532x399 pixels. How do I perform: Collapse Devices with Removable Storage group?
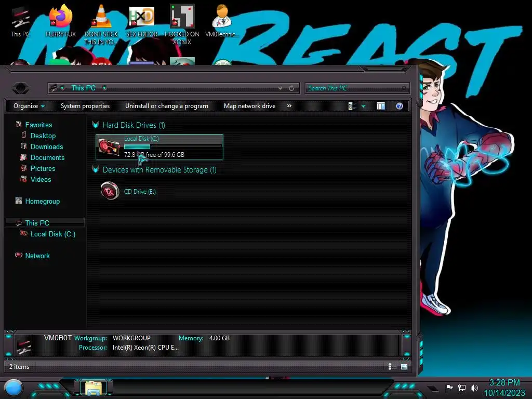pyautogui.click(x=96, y=169)
